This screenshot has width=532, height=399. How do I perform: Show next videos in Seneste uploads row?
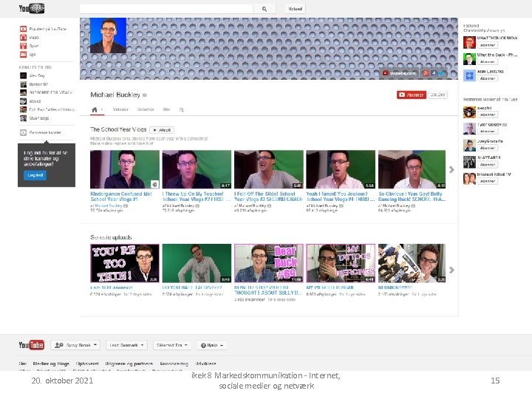(x=451, y=270)
